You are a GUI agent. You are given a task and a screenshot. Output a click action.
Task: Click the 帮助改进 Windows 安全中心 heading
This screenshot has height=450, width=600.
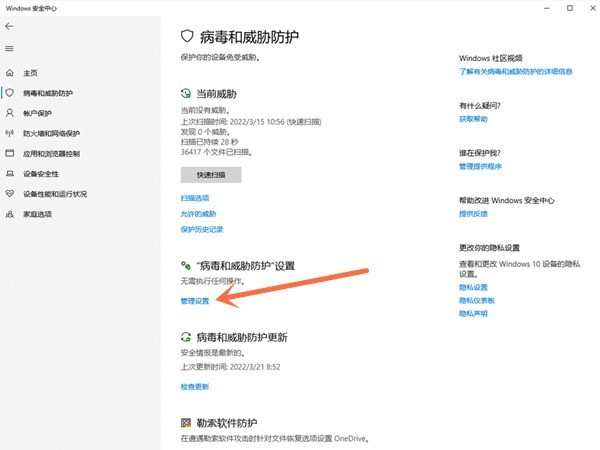pyautogui.click(x=507, y=200)
